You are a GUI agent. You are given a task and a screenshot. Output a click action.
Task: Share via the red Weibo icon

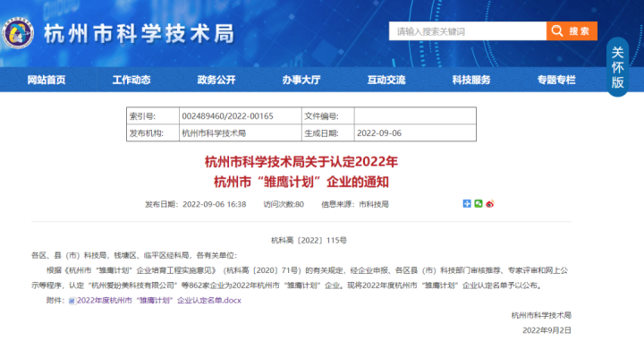(489, 204)
